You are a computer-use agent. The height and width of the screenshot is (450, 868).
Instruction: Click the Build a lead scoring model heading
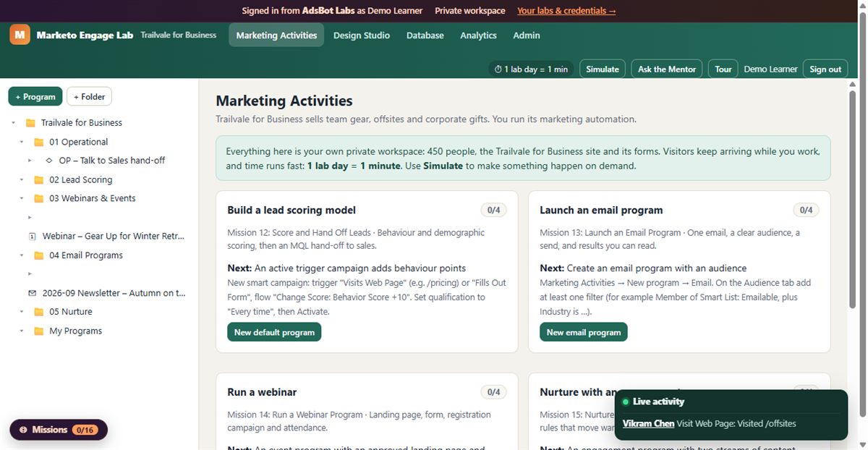[x=292, y=211]
